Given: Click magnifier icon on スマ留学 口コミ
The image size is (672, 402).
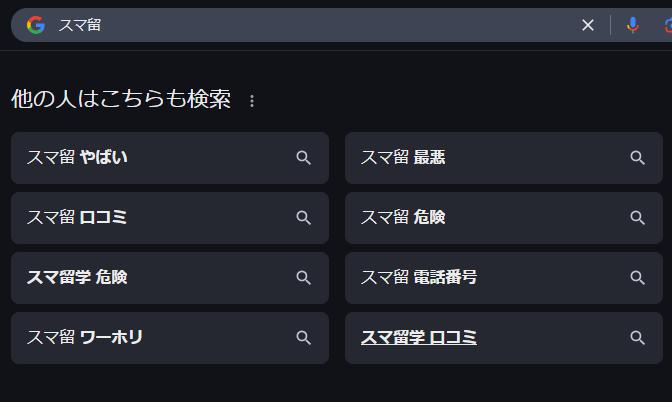Looking at the screenshot, I should click(638, 338).
